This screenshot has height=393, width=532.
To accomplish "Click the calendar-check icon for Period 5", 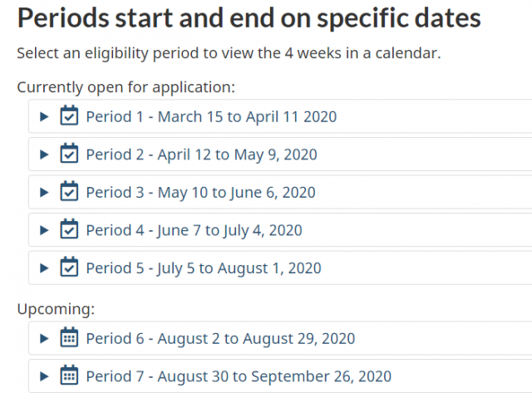I will click(69, 268).
